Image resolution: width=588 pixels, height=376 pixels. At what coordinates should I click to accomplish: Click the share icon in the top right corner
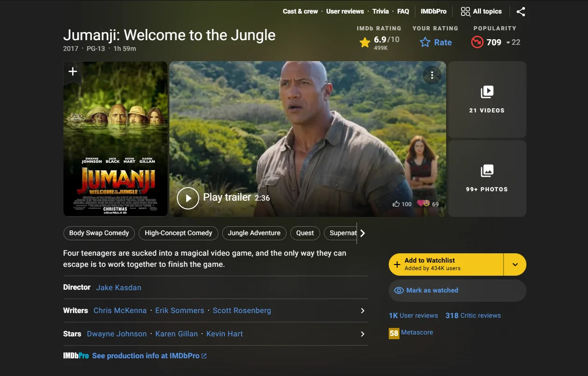tap(521, 12)
